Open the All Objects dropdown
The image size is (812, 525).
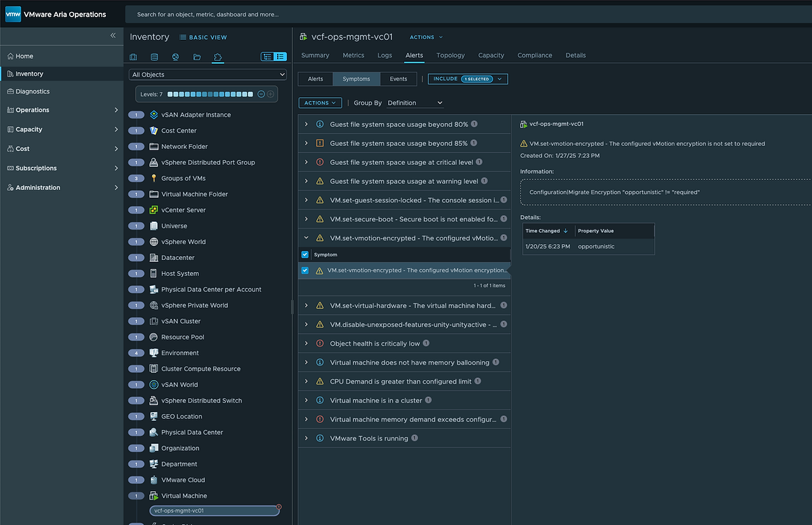[208, 75]
